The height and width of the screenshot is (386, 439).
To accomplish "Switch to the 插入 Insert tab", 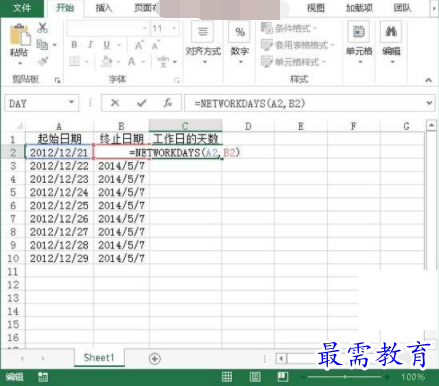I will point(104,8).
